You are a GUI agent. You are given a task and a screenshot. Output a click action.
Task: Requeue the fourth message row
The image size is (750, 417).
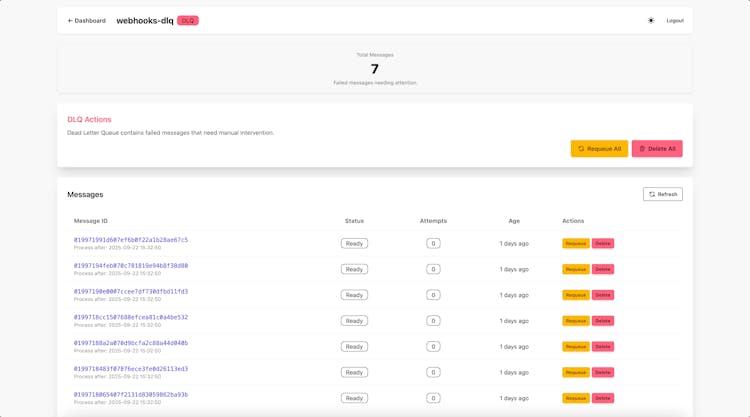[x=576, y=321]
